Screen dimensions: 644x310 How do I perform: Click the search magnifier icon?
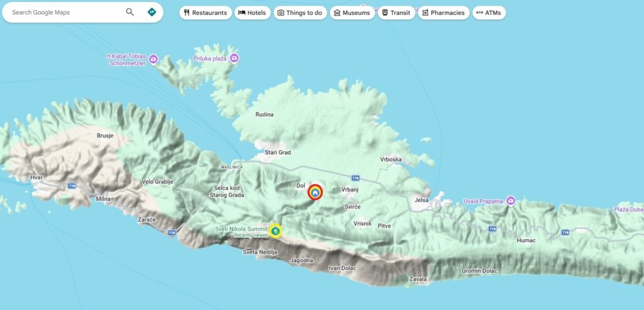pos(130,13)
